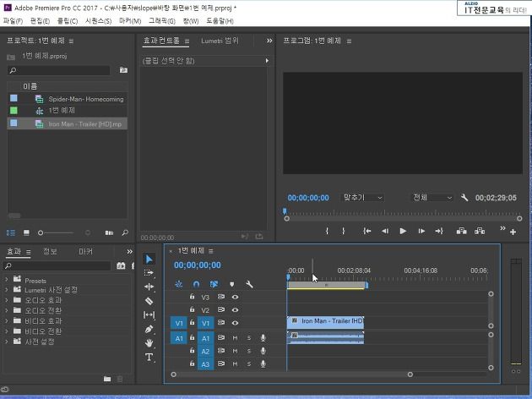Click the Effects panel search field
The height and width of the screenshot is (399, 532).
(57, 265)
